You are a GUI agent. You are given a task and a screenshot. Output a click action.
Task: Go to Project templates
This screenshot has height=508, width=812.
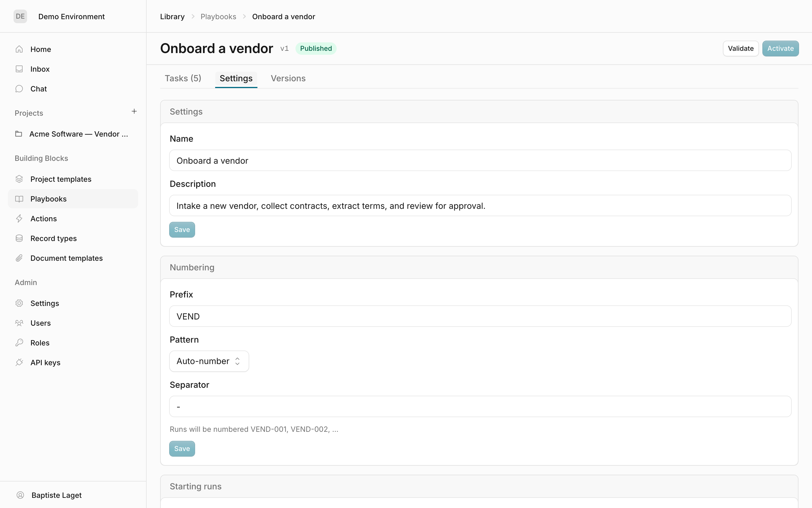pyautogui.click(x=73, y=179)
